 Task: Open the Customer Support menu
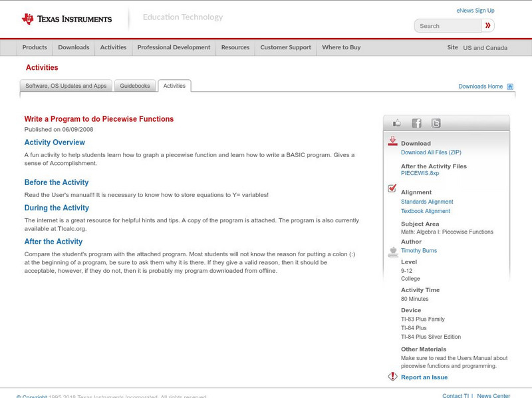click(x=286, y=47)
